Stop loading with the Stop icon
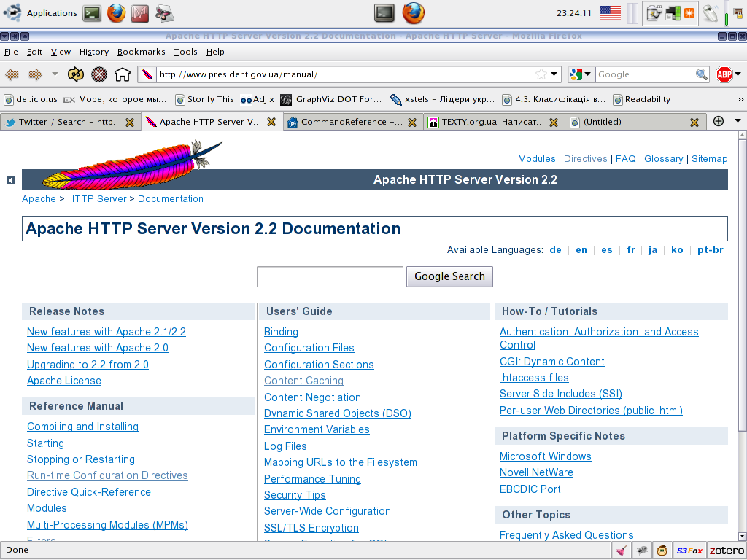This screenshot has width=747, height=560. coord(99,74)
